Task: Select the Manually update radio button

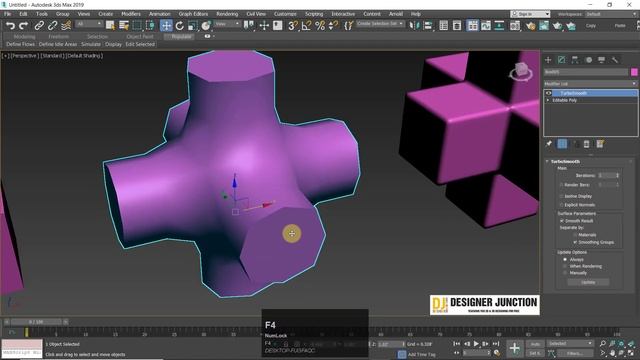Action: [565, 273]
